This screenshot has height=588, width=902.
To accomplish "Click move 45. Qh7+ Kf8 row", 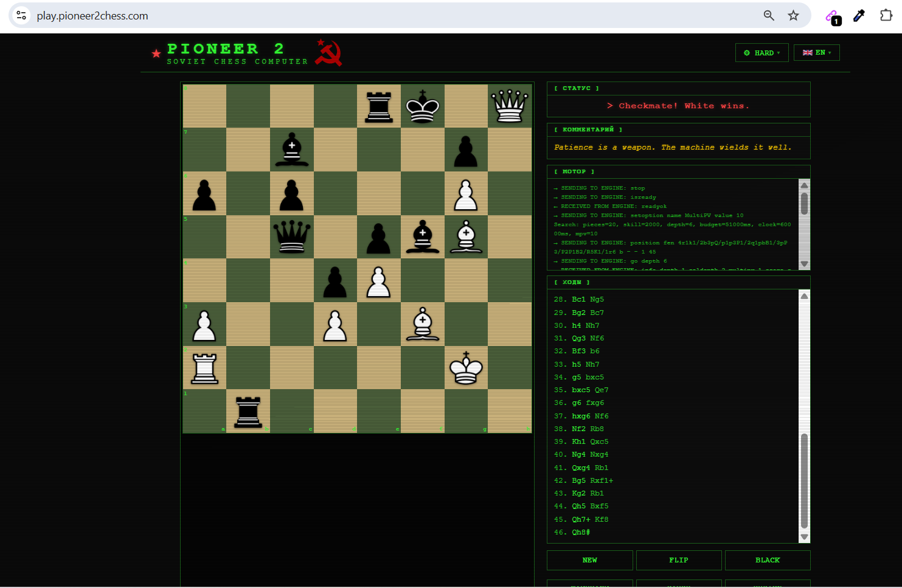I will pyautogui.click(x=581, y=519).
